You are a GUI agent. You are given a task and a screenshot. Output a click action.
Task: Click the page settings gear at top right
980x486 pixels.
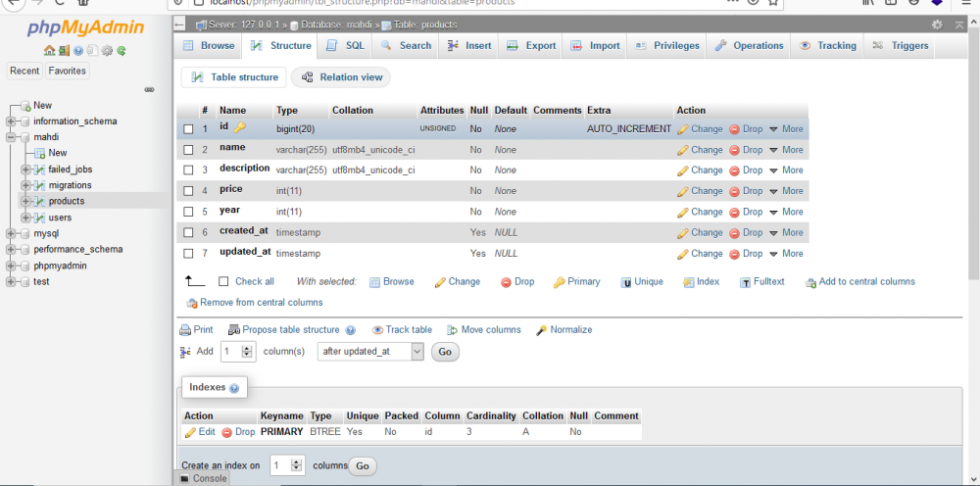click(937, 25)
